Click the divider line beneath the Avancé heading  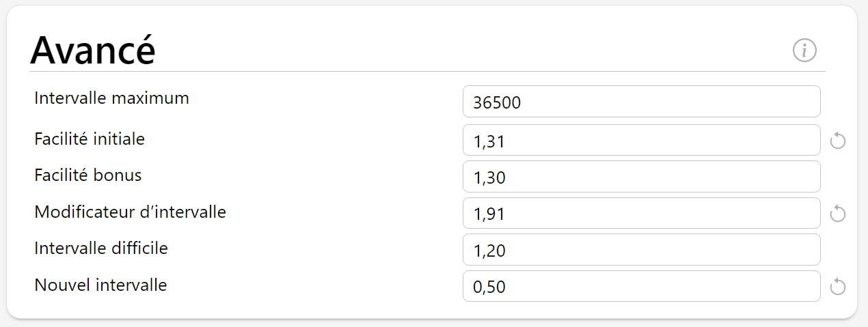click(427, 71)
